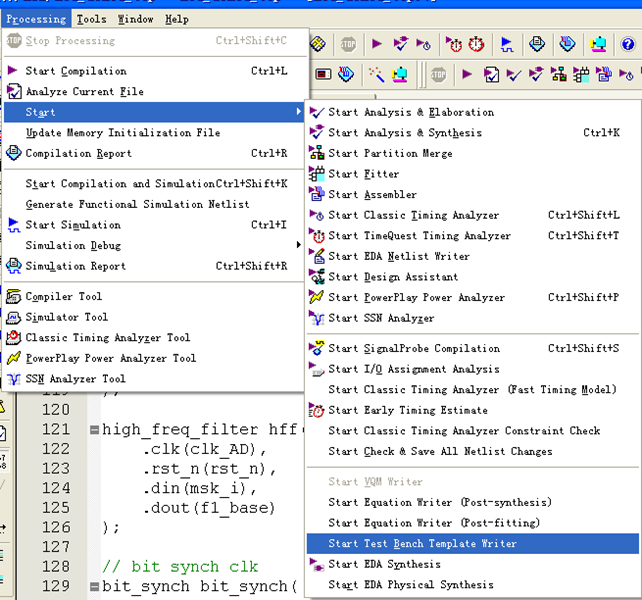Click the Chip Planner icon in upper toolbar

pos(318,43)
